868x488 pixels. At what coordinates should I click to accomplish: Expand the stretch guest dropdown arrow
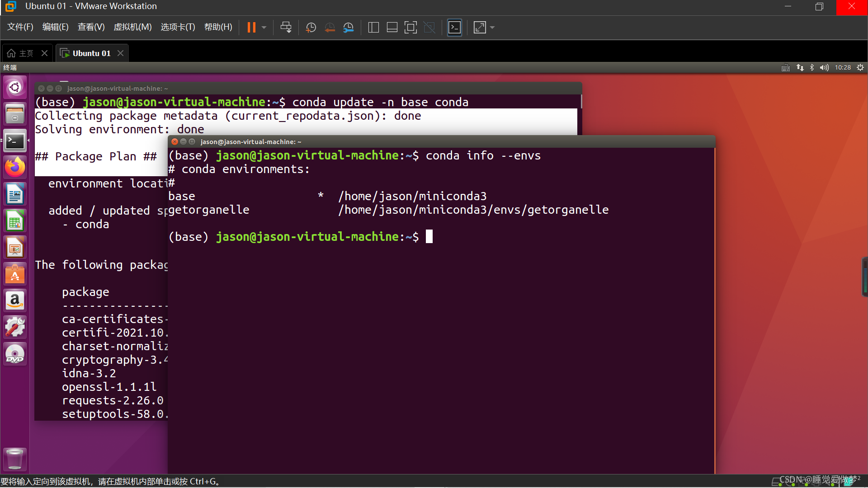point(492,28)
